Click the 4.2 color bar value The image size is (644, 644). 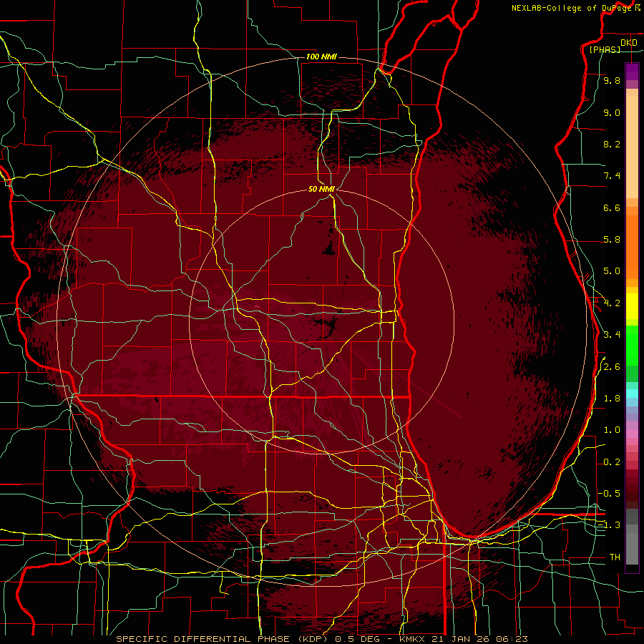pos(612,303)
